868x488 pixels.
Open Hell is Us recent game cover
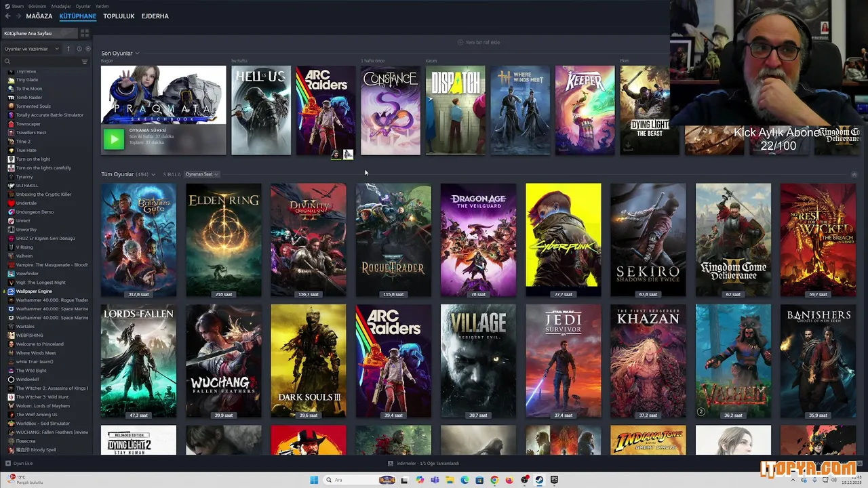(x=261, y=110)
